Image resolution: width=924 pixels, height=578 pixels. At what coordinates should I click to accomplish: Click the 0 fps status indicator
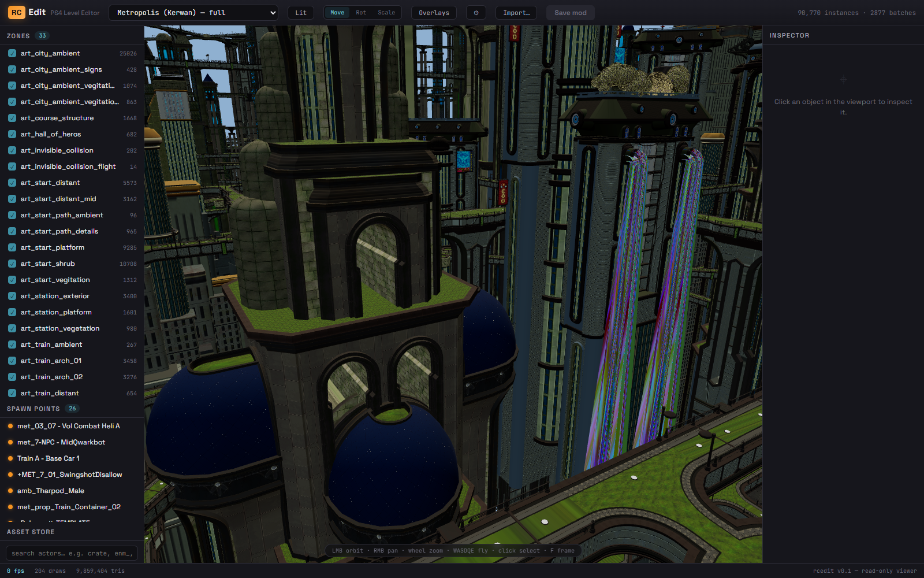16,570
